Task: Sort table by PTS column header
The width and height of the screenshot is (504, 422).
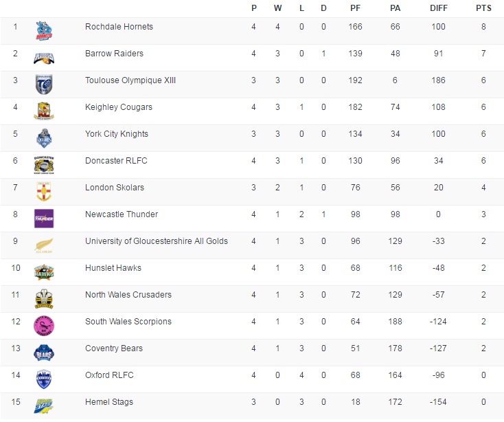Action: click(x=483, y=8)
